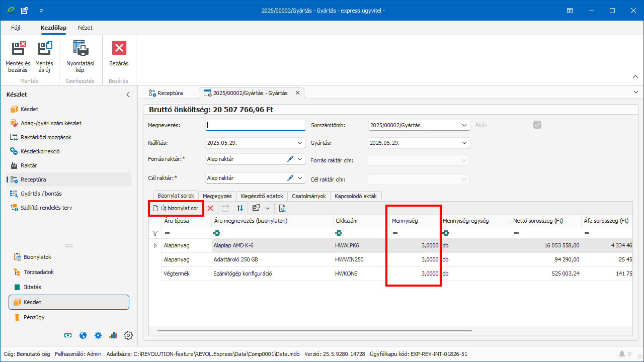Screen dimensions: 644x362
Task: Collapse the Készlet sidebar panel
Action: tap(128, 95)
